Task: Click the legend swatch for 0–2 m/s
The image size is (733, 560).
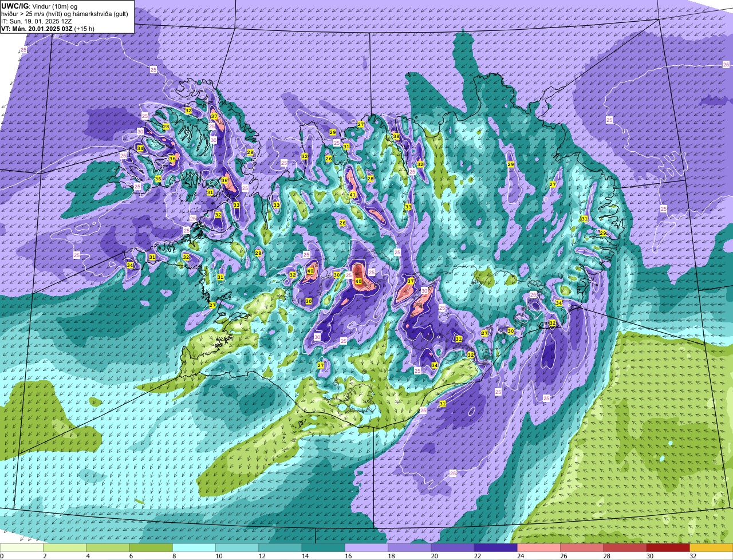Action: pos(22,547)
